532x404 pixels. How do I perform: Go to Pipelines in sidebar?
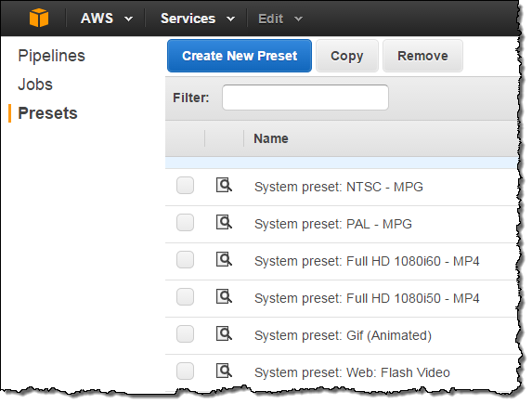click(51, 56)
